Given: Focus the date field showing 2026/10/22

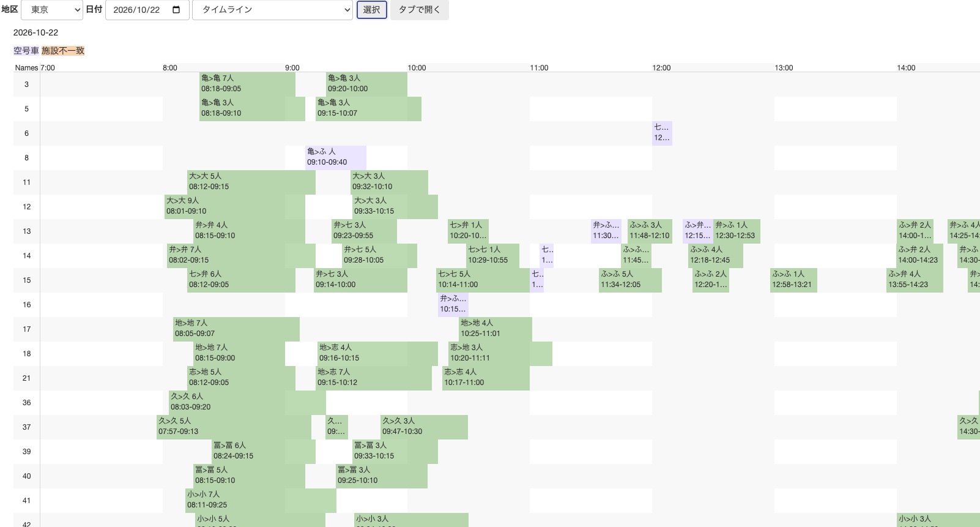Looking at the screenshot, I should 147,10.
